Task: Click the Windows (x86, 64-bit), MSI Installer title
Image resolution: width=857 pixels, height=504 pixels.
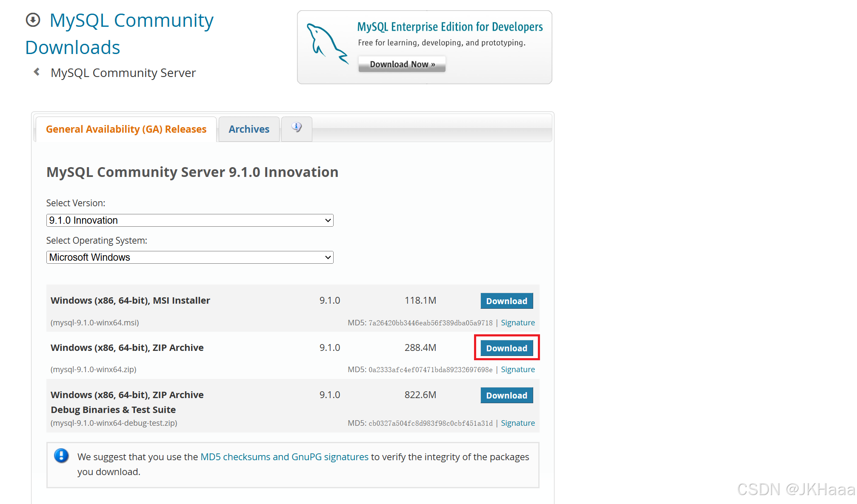Action: [130, 301]
